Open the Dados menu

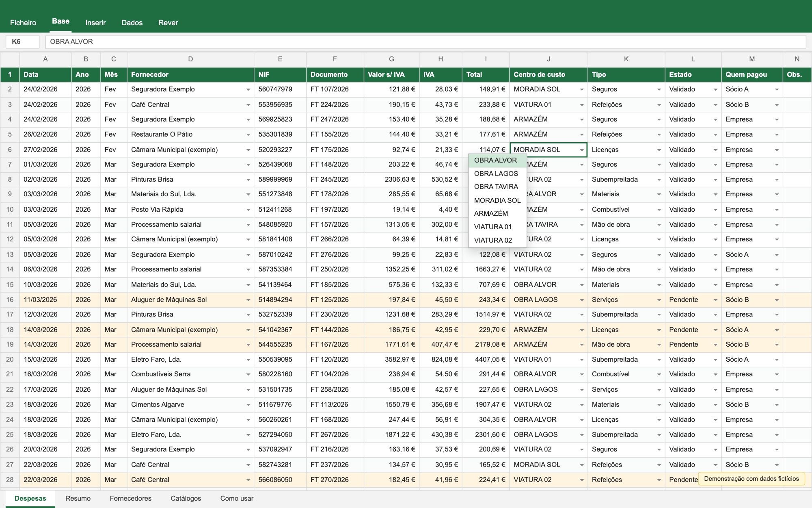click(132, 23)
